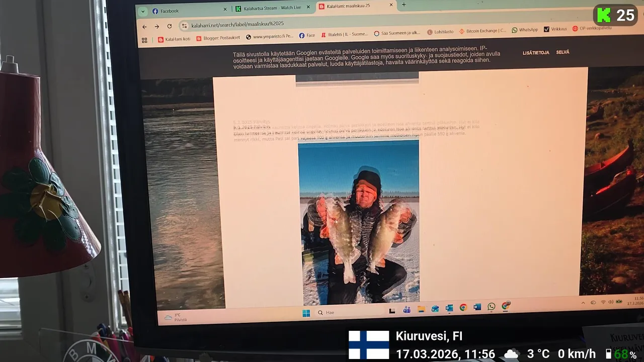Open the Sää Suomeen ja ulk... bookmark
The height and width of the screenshot is (362, 644).
pos(397,33)
